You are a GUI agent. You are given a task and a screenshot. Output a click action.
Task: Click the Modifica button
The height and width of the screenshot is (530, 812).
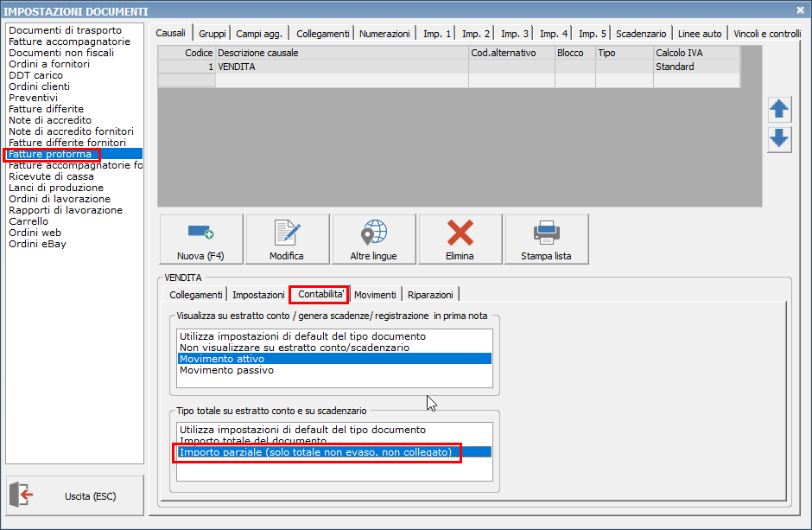click(x=288, y=239)
